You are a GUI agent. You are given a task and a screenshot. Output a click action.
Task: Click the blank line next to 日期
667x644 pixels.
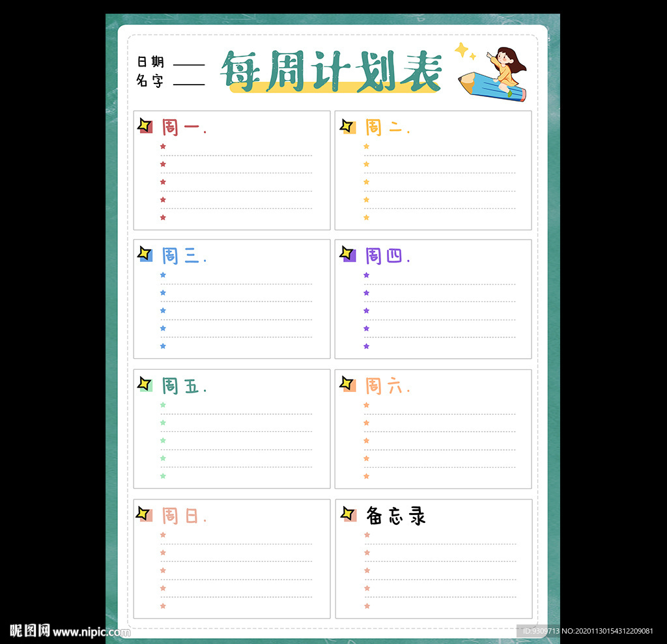point(189,64)
